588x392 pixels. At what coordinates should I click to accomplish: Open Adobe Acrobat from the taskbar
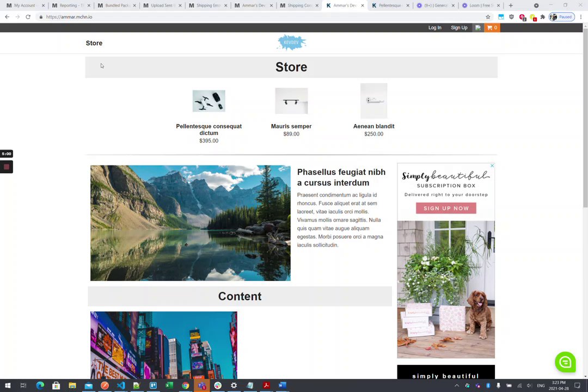[x=266, y=385]
